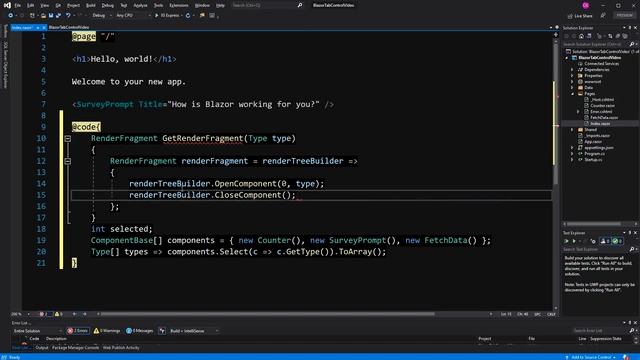
Task: Click the Navigate Backward toolbar icon
Action: [x=11, y=16]
